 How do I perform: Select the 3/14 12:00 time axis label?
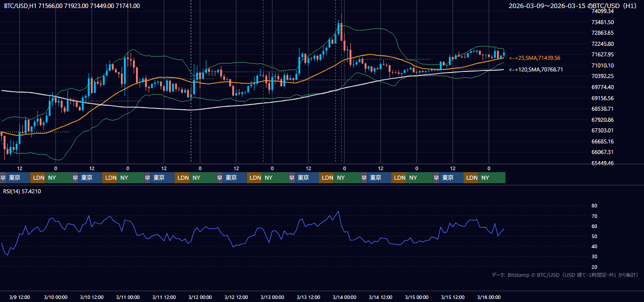coord(380,297)
